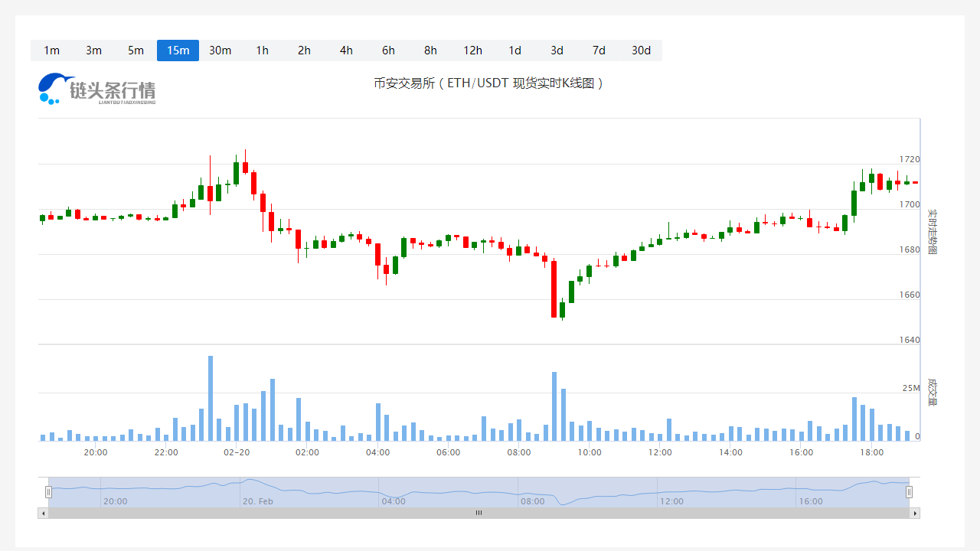Click the left range slider handle
Viewport: 980px width, 551px height.
(x=48, y=492)
